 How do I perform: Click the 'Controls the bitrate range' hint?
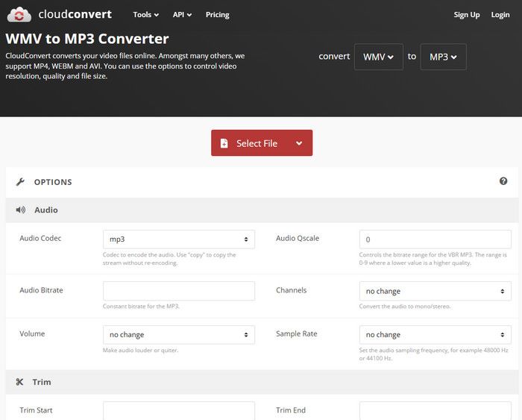(x=433, y=259)
